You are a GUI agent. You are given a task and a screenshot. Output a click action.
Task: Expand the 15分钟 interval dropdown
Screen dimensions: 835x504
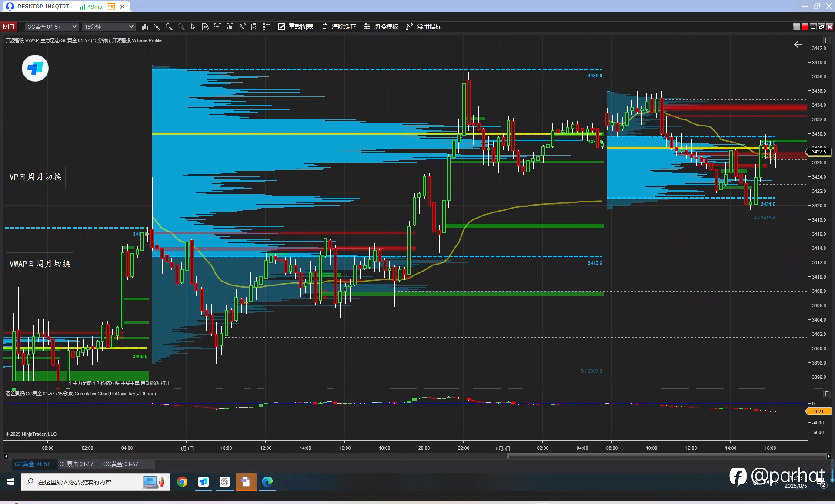(109, 27)
